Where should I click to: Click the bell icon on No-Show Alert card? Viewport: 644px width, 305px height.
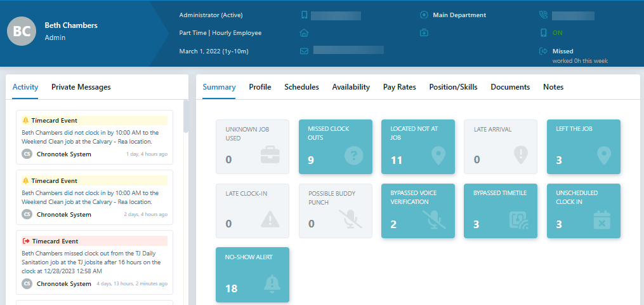[272, 283]
